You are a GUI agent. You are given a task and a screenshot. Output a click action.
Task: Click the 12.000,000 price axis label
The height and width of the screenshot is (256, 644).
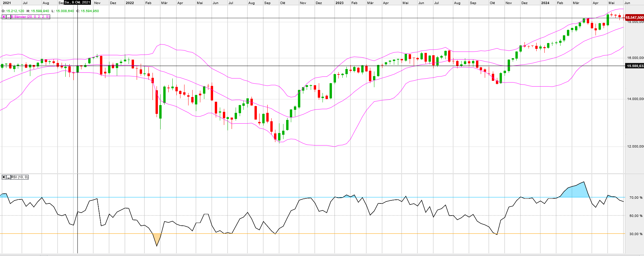pyautogui.click(x=635, y=147)
